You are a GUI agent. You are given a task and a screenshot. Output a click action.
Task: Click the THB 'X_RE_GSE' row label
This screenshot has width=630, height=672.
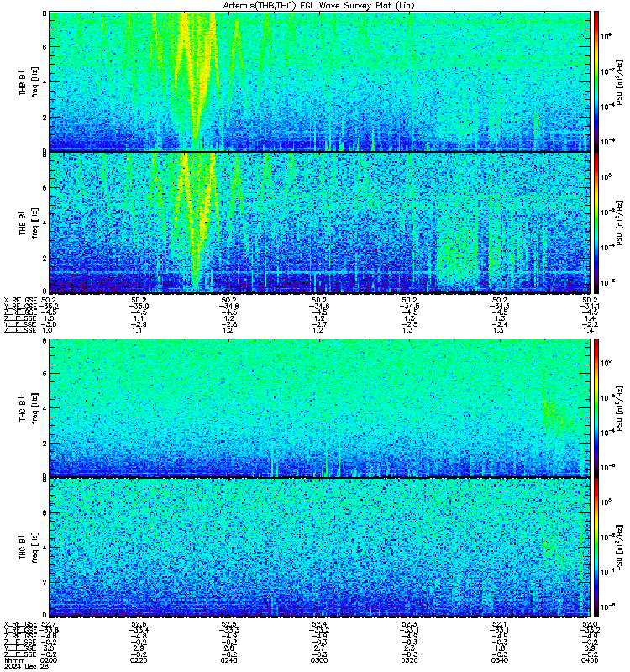20,300
